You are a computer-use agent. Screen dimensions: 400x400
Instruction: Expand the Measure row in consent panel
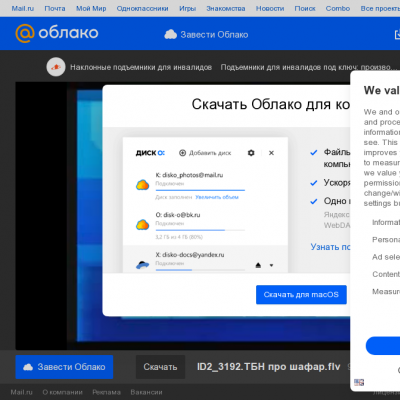click(386, 291)
